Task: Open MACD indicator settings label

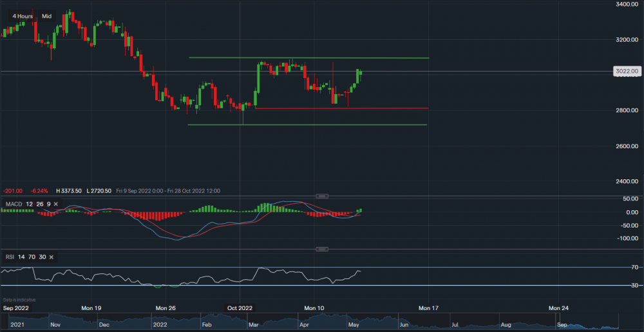Action: click(14, 204)
